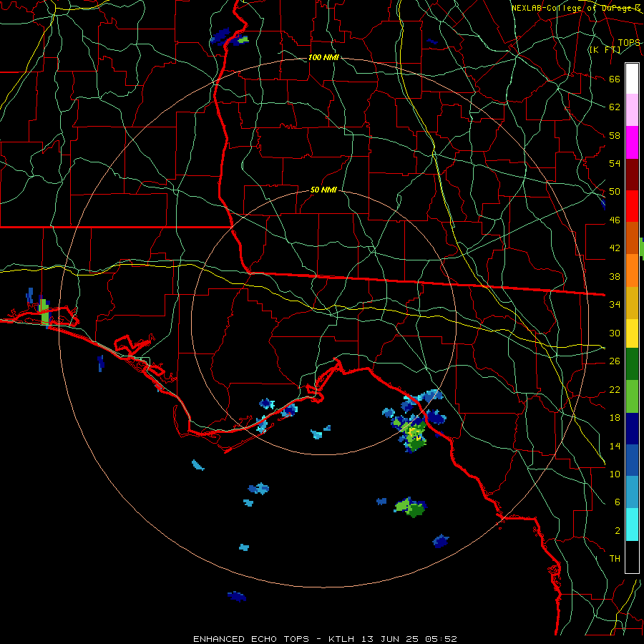Click the "TOPS" legend heading
The image size is (644, 644).
pyautogui.click(x=629, y=43)
